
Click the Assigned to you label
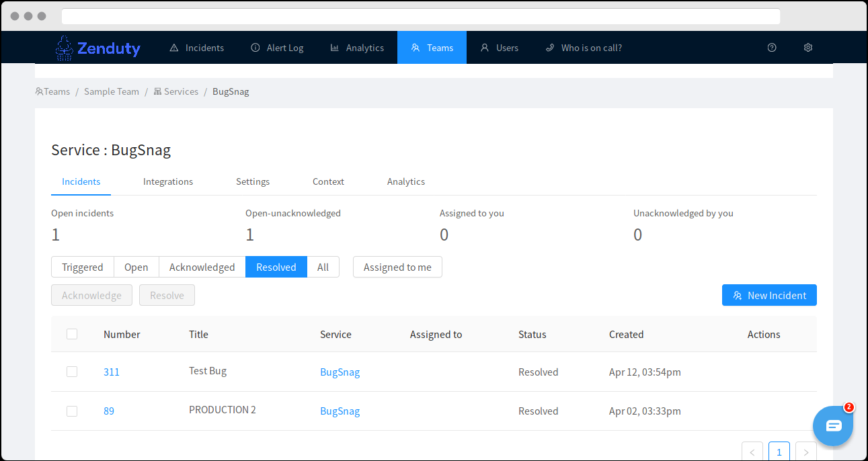[x=472, y=213]
